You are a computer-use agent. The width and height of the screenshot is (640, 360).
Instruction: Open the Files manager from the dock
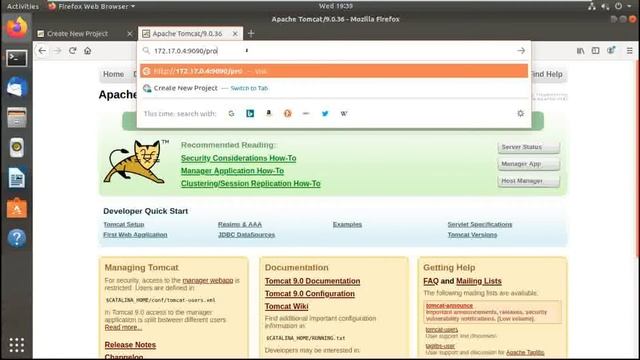coord(17,117)
